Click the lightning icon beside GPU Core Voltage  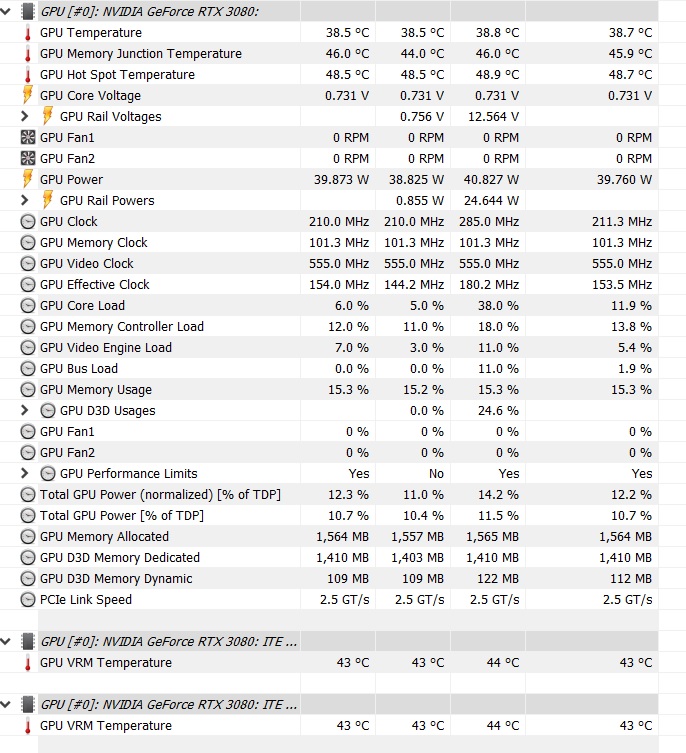pyautogui.click(x=27, y=96)
